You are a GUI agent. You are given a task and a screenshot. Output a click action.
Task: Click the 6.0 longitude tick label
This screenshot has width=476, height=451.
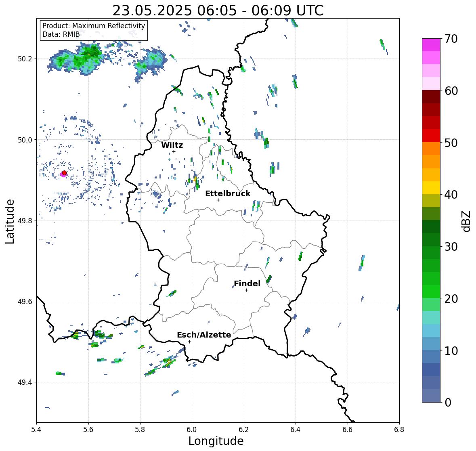pyautogui.click(x=192, y=430)
